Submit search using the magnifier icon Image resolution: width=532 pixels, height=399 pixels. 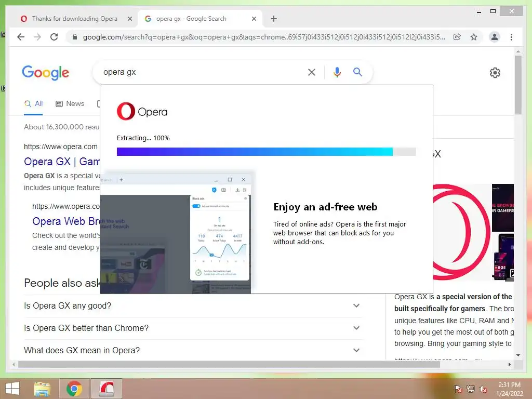[x=357, y=72]
